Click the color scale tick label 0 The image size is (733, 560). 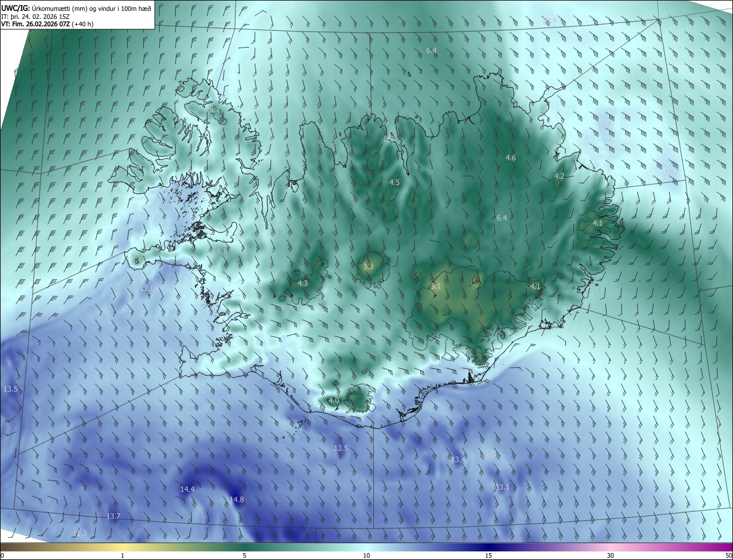coord(2,555)
